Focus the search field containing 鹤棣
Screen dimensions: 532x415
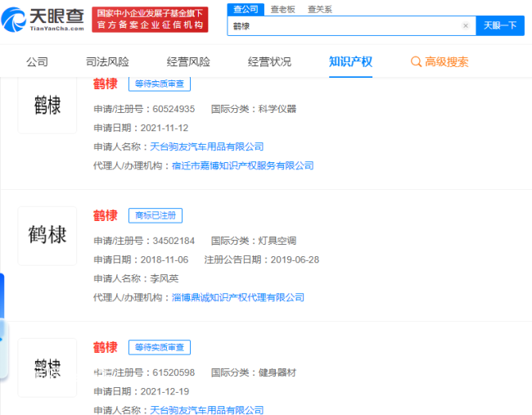pos(345,26)
